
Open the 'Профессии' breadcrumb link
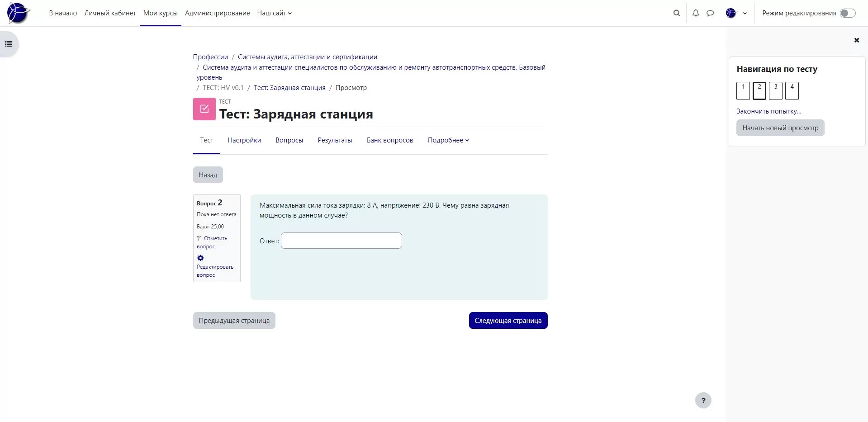210,57
